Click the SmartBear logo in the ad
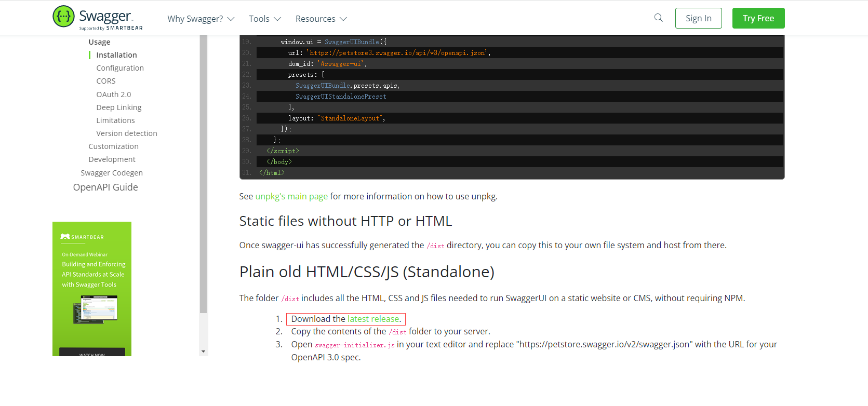Screen dimensions: 868x406 pyautogui.click(x=82, y=237)
